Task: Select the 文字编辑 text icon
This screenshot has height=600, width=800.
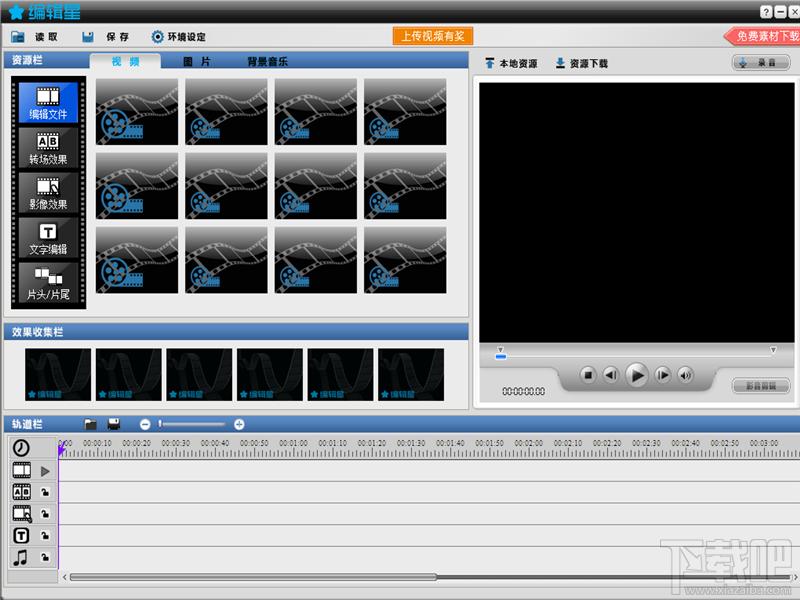Action: pos(48,238)
